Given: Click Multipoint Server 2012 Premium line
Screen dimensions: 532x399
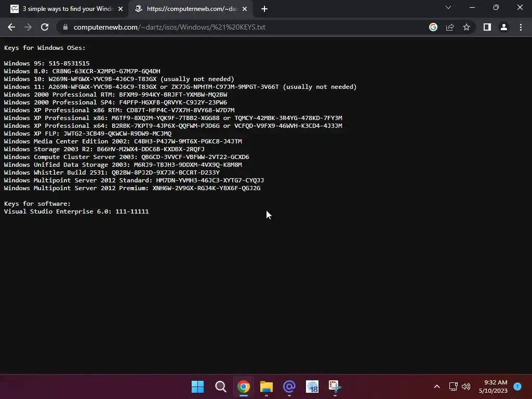Looking at the screenshot, I should point(132,188).
